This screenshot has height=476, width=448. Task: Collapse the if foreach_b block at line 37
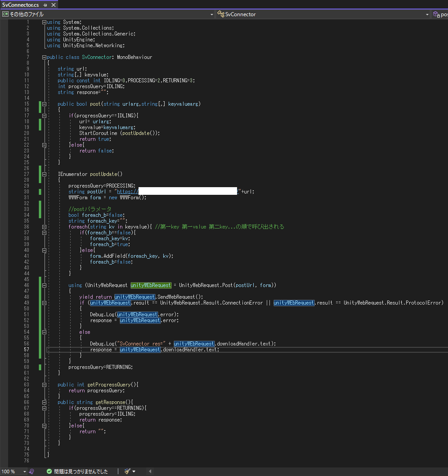[45, 233]
